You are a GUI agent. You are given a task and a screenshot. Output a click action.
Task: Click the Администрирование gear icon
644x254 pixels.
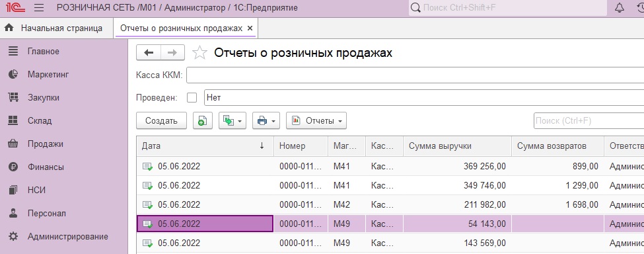tap(14, 236)
